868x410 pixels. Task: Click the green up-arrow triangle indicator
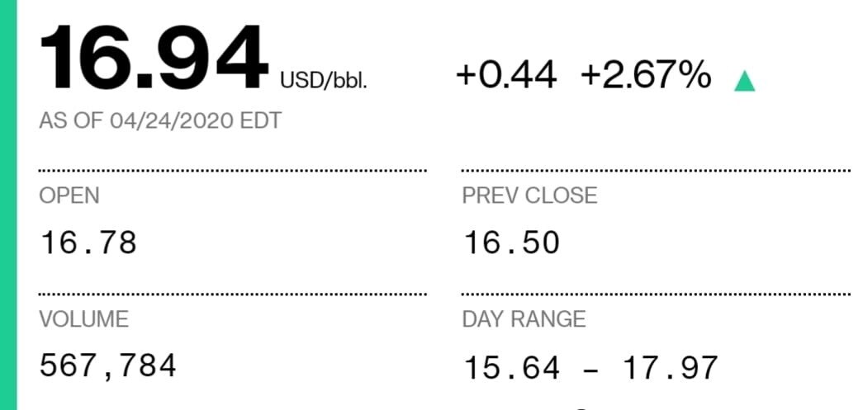point(745,81)
